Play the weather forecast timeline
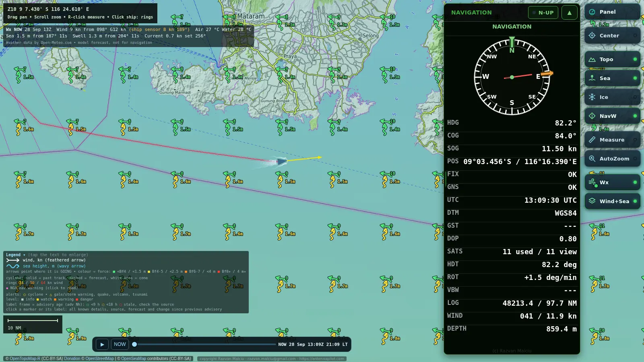 (x=102, y=344)
